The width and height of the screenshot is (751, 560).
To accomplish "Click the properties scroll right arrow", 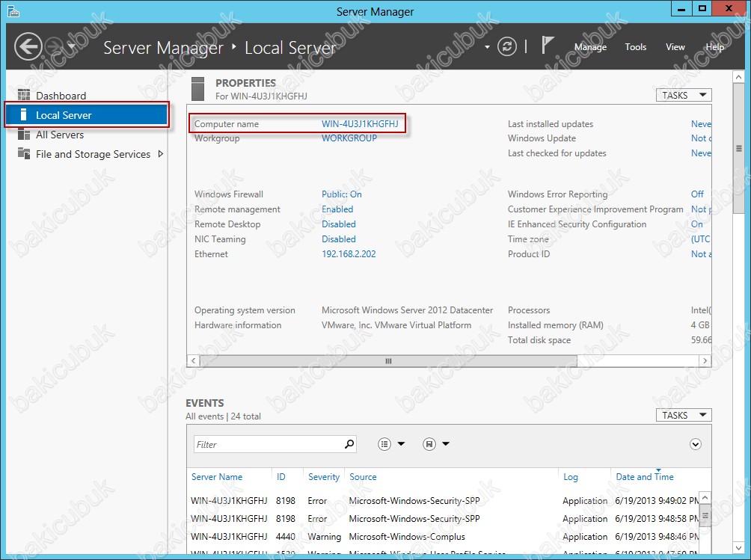I will pyautogui.click(x=705, y=361).
